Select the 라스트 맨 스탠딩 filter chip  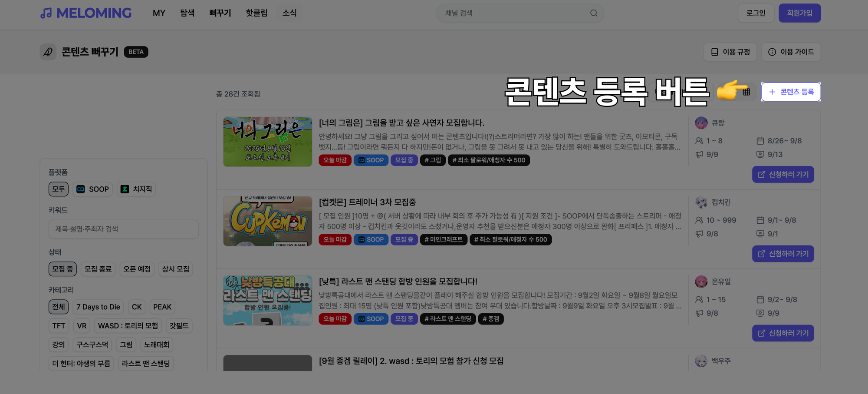click(146, 364)
